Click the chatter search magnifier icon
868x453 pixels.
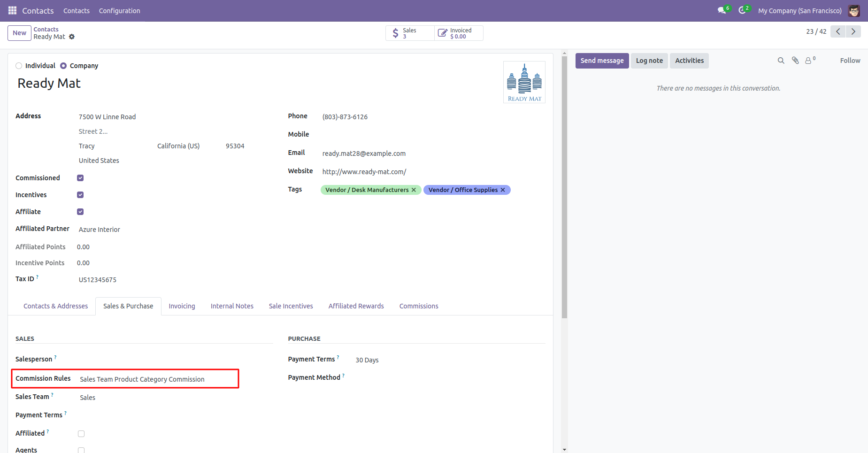pyautogui.click(x=781, y=61)
